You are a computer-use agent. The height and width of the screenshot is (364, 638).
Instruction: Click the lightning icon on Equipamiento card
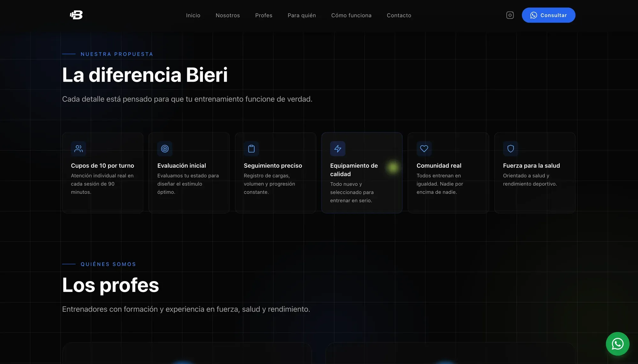(x=338, y=149)
